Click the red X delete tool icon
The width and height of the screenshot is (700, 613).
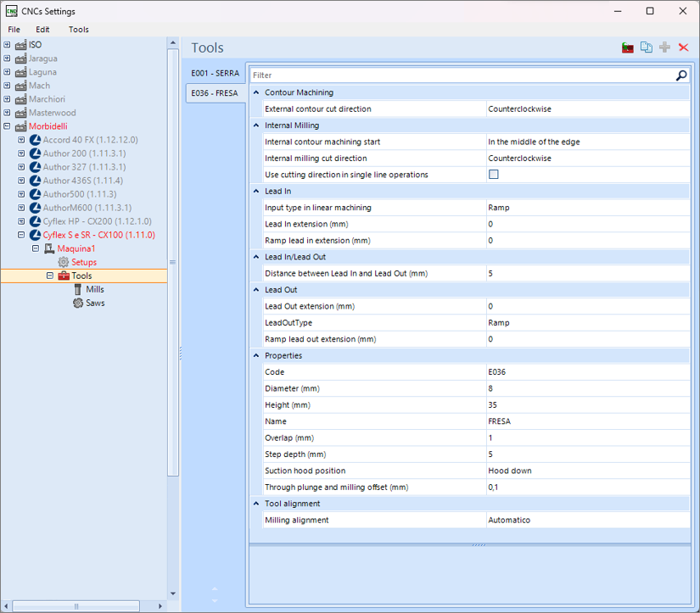[684, 47]
